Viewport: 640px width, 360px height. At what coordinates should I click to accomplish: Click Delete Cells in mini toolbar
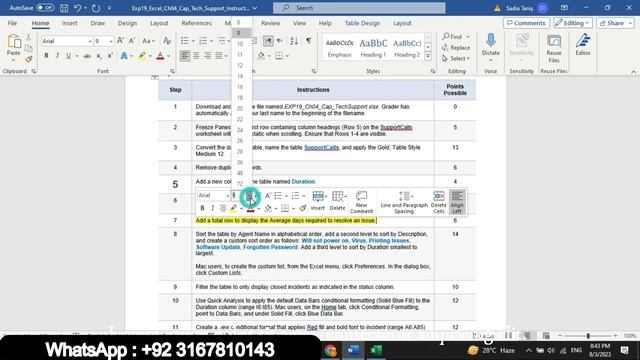[x=439, y=202]
